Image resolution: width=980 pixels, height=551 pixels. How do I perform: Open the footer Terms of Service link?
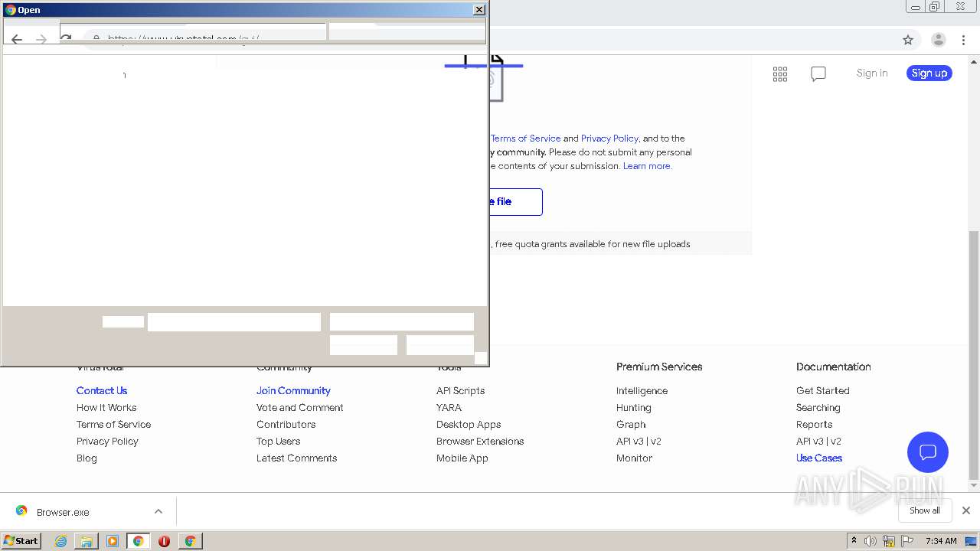pyautogui.click(x=113, y=425)
